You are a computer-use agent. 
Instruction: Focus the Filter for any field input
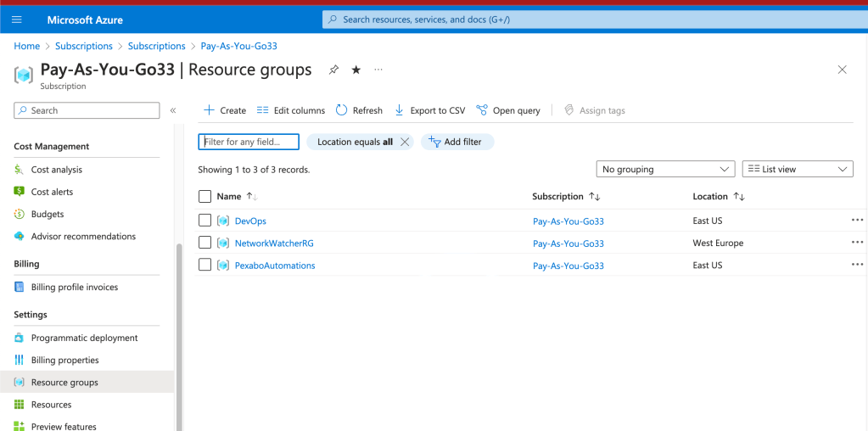249,143
